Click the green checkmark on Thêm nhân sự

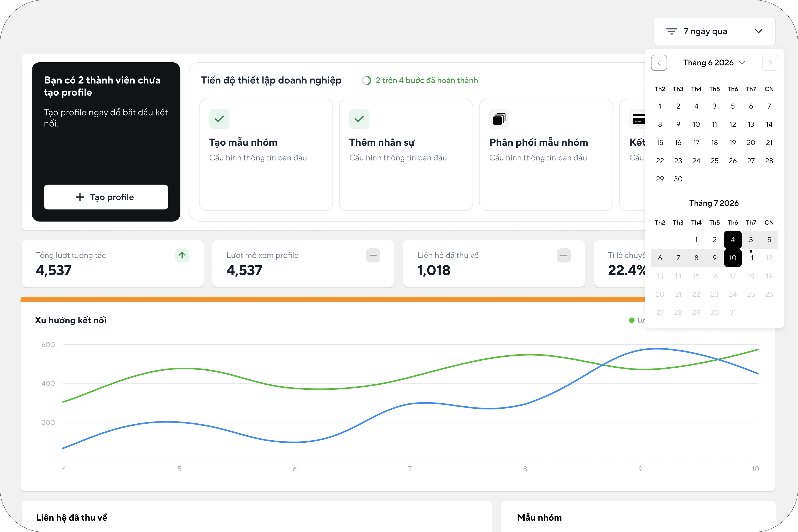coord(359,119)
